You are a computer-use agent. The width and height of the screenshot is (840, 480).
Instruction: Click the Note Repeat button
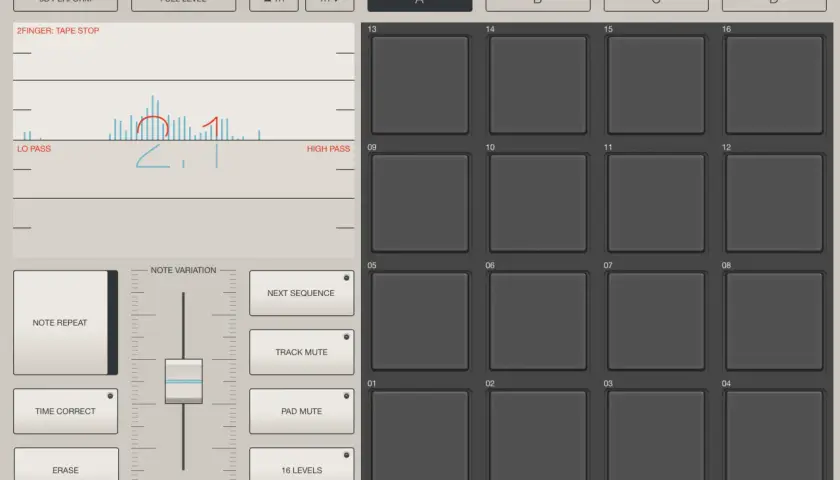click(x=60, y=322)
